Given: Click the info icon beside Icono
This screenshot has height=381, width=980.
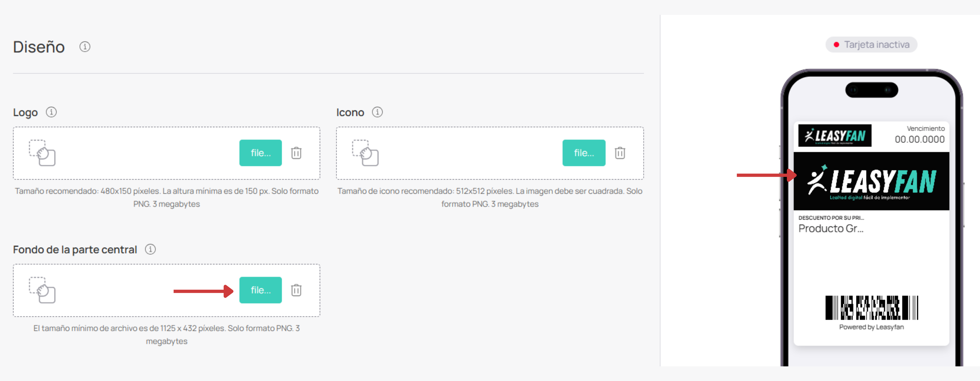Looking at the screenshot, I should coord(377,112).
